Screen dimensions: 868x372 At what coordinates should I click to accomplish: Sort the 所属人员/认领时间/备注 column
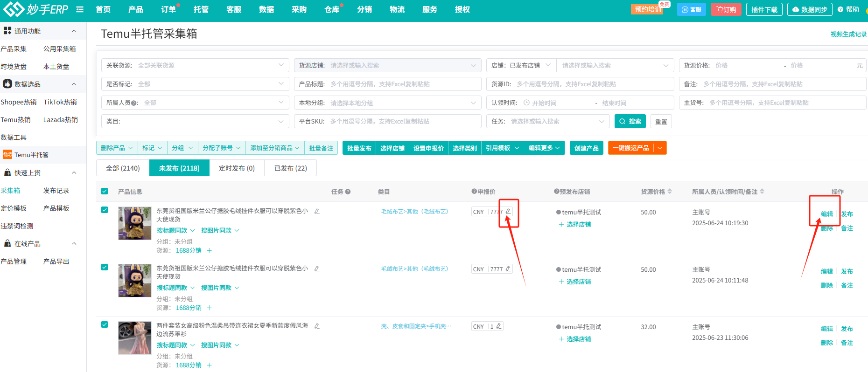tap(762, 192)
